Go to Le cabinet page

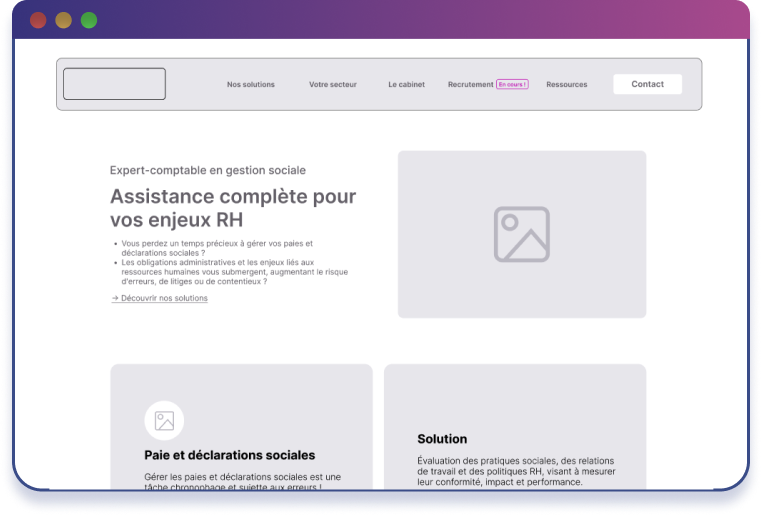click(406, 85)
